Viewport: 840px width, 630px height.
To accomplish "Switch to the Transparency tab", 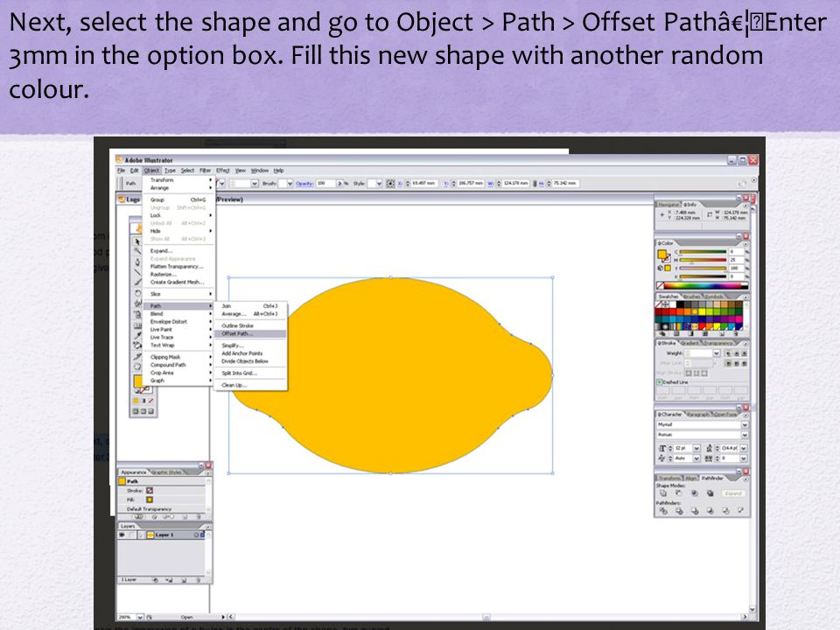I will [719, 343].
